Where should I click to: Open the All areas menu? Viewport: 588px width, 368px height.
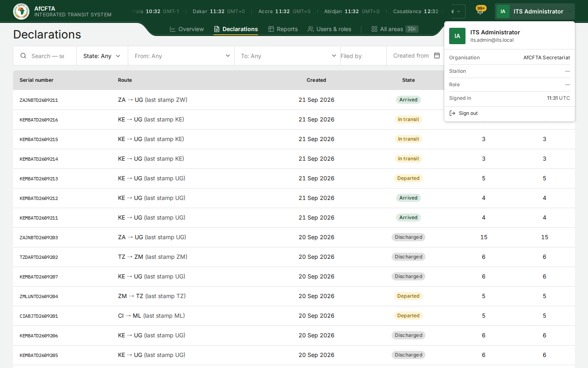395,29
